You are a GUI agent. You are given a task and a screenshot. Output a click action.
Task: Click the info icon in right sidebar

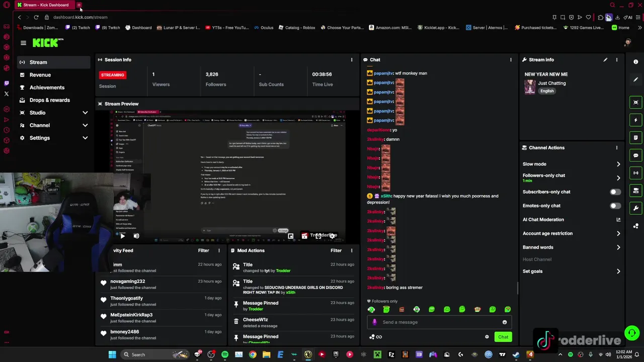coord(636,62)
